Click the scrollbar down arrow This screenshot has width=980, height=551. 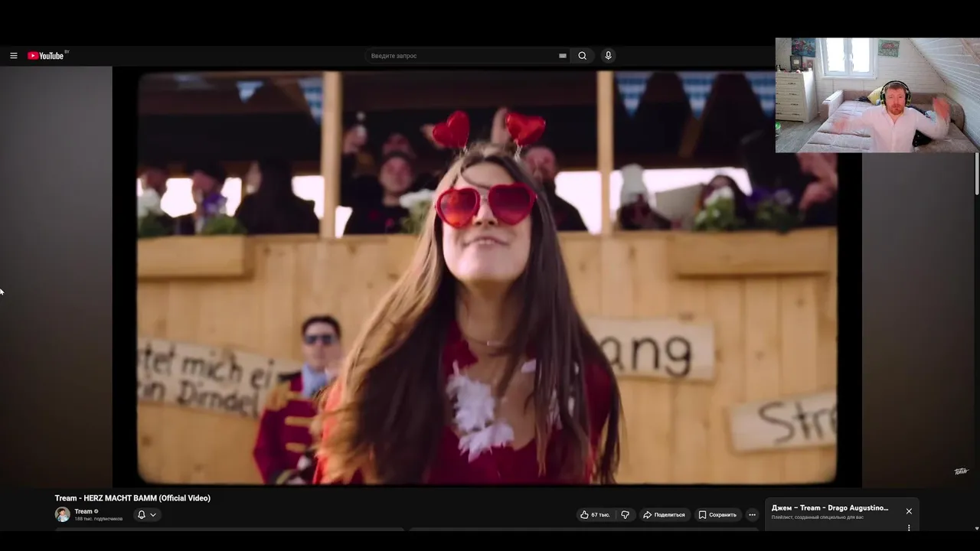pos(976,528)
